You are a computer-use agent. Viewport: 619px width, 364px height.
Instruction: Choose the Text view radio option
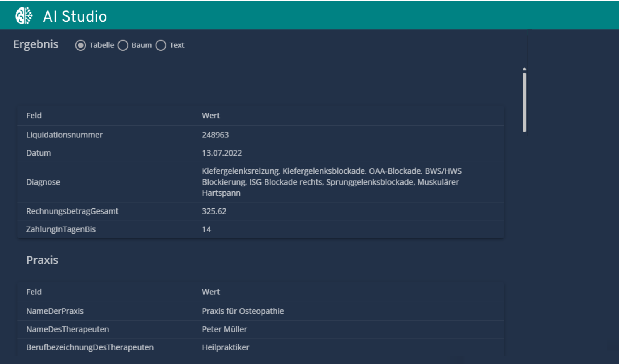coord(161,45)
